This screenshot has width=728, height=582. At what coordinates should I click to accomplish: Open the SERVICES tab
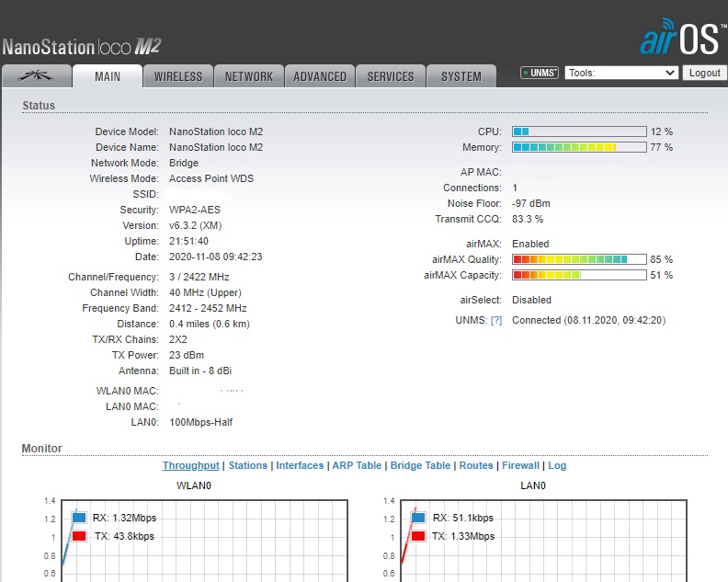point(391,76)
